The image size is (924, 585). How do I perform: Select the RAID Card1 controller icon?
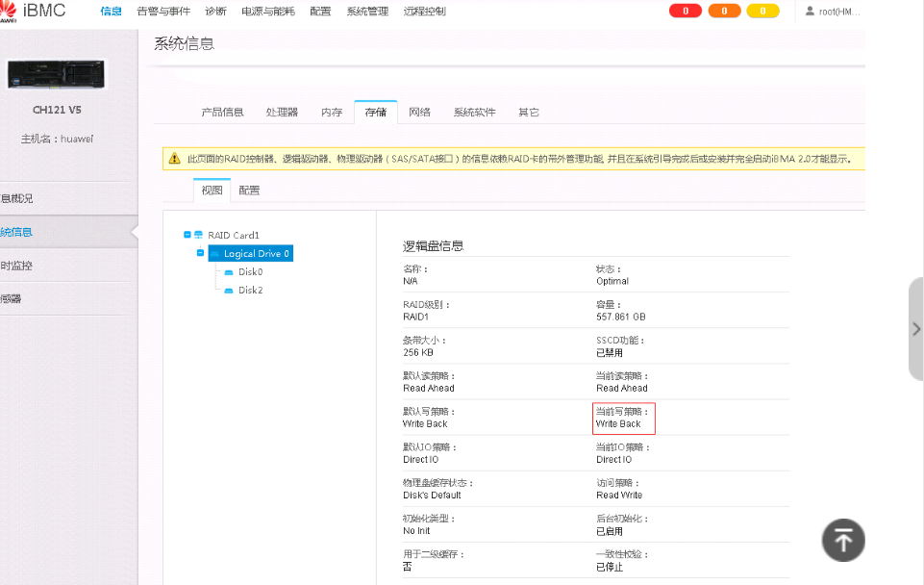pos(199,234)
